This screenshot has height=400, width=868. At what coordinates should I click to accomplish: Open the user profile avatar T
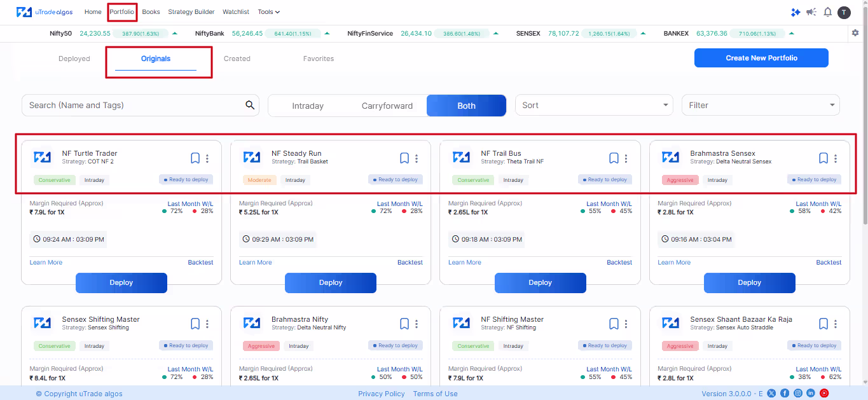click(x=844, y=12)
